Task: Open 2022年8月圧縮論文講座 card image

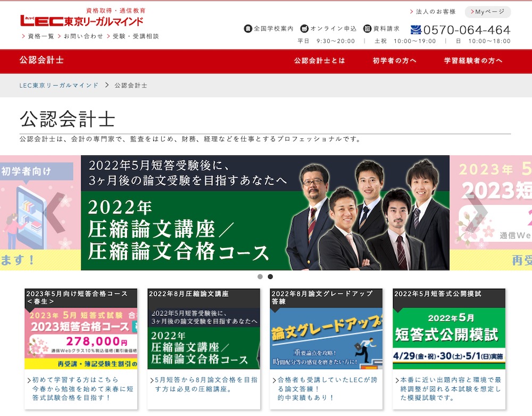Action: (x=204, y=338)
